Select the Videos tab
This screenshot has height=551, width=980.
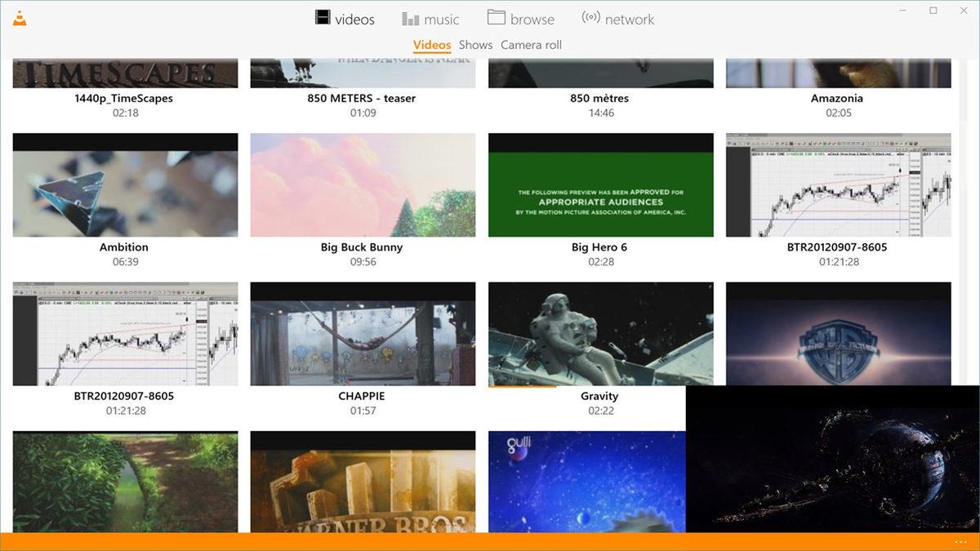click(x=431, y=45)
